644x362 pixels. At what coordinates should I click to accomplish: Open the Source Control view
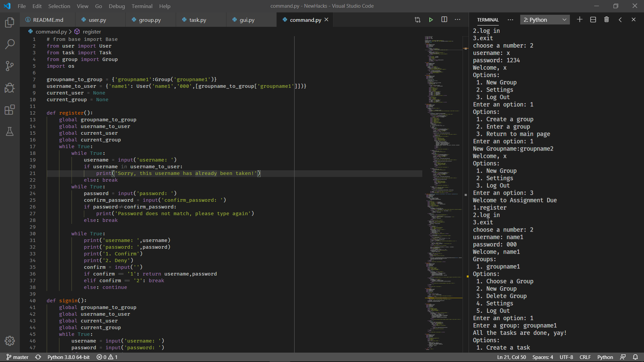(10, 66)
